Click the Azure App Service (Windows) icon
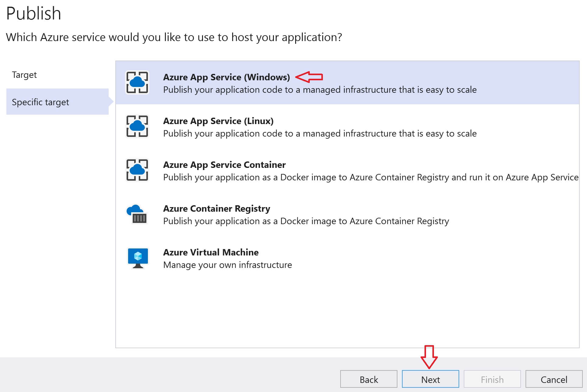The height and width of the screenshot is (392, 587). click(137, 82)
